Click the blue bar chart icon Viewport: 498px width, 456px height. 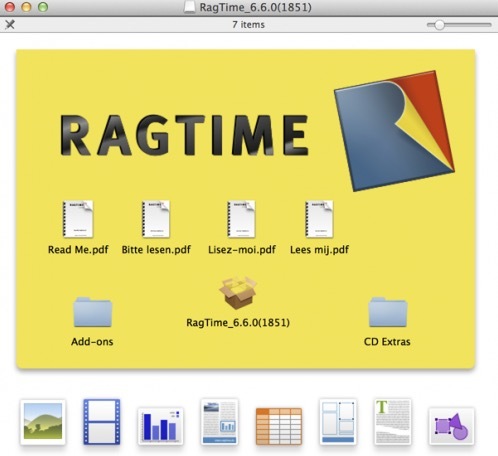pos(160,426)
